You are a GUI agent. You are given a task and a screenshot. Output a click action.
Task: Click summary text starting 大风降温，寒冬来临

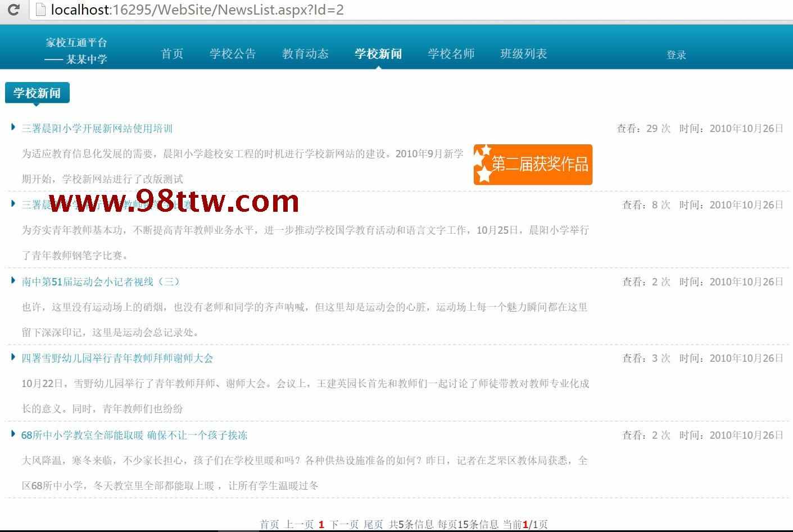(305, 473)
